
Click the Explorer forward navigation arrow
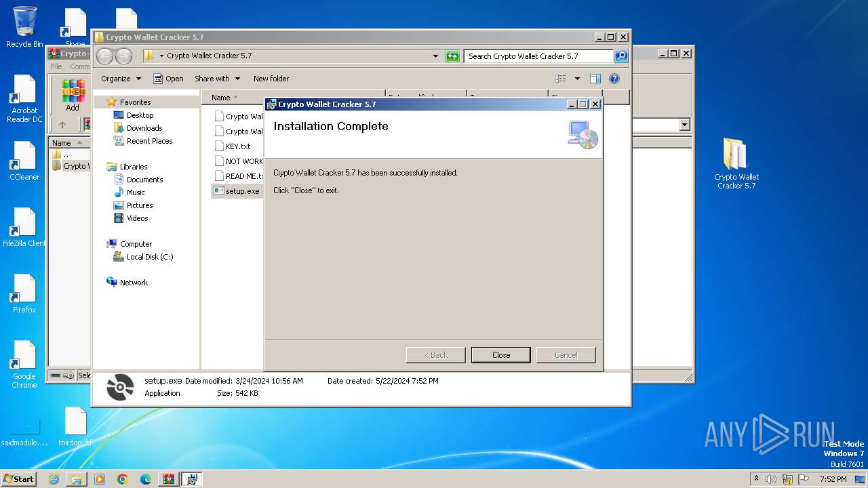pyautogui.click(x=123, y=56)
